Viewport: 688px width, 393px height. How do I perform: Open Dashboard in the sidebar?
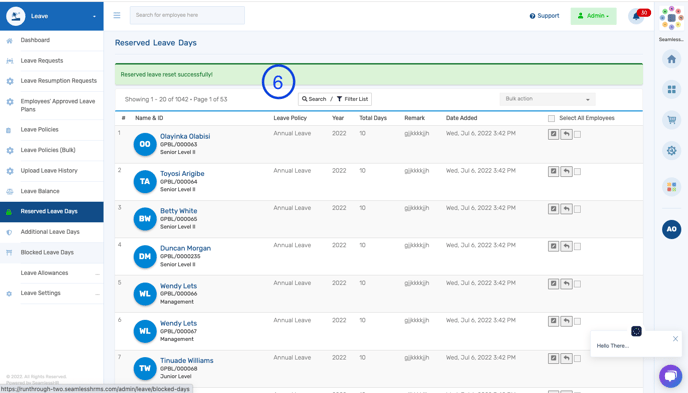(35, 40)
